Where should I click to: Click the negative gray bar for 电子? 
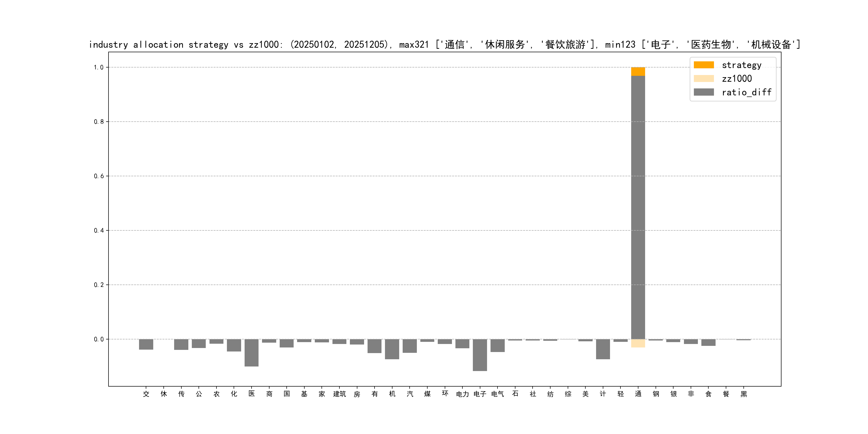coord(480,355)
